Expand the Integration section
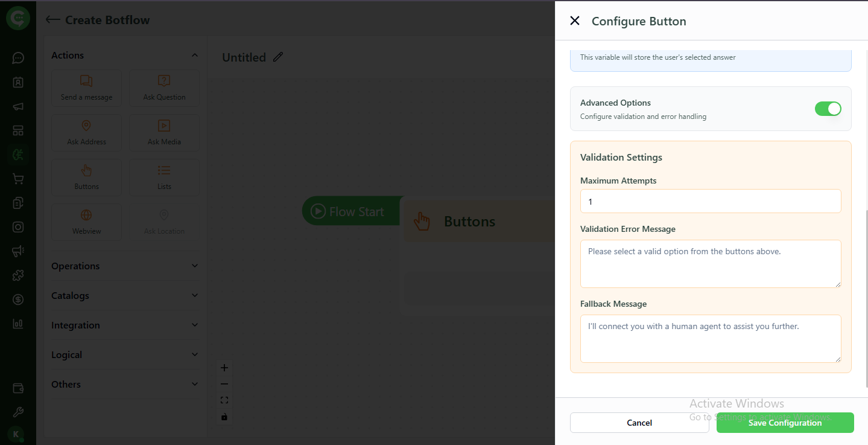Screen dimensions: 868x445 [x=124, y=325]
